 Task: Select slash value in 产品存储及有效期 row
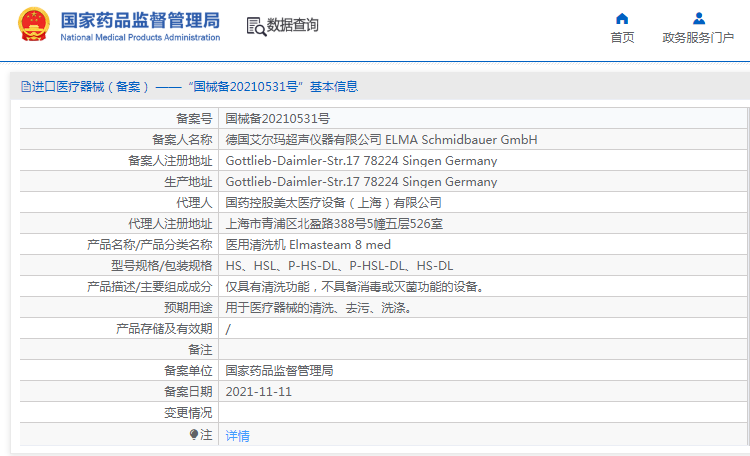(x=228, y=329)
